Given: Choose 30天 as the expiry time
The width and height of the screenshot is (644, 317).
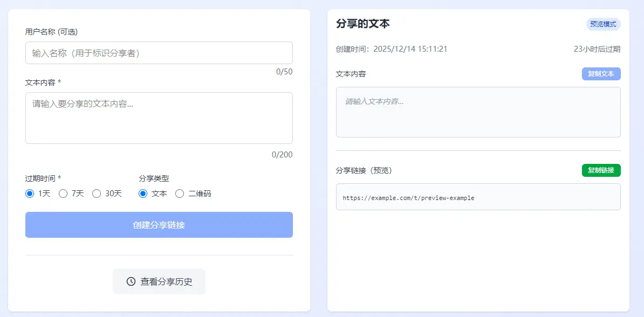Looking at the screenshot, I should coord(97,193).
